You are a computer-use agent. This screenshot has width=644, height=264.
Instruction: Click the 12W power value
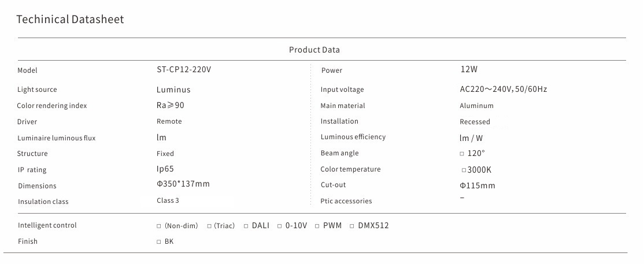(469, 69)
